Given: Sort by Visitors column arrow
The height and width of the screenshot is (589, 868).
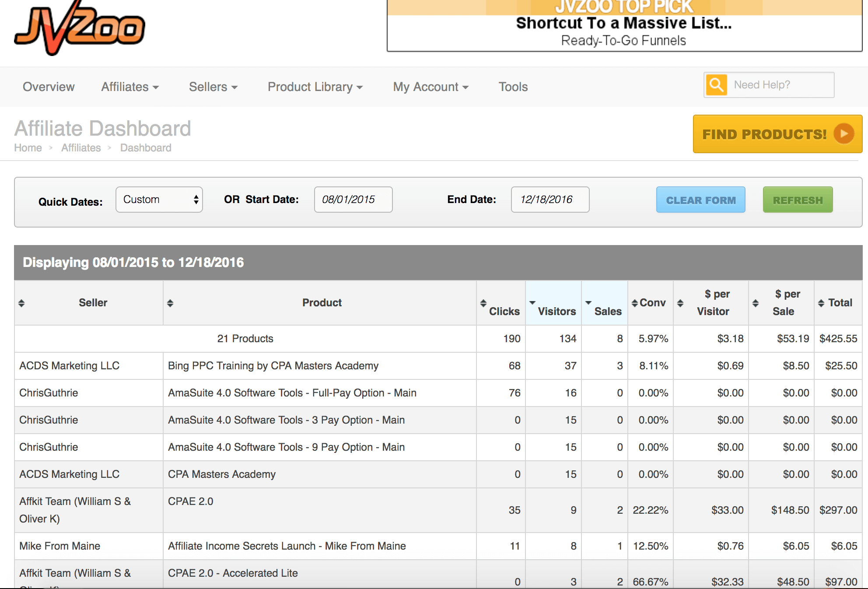Looking at the screenshot, I should 532,302.
